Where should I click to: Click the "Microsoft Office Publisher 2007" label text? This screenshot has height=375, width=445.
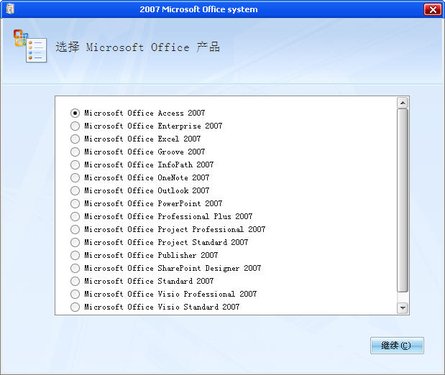(151, 255)
